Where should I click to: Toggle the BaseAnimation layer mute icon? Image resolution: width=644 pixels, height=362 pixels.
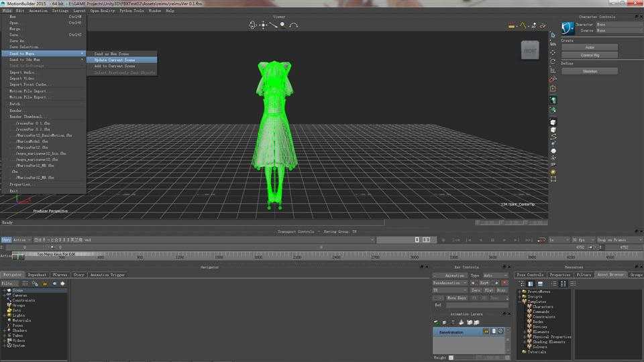(500, 331)
